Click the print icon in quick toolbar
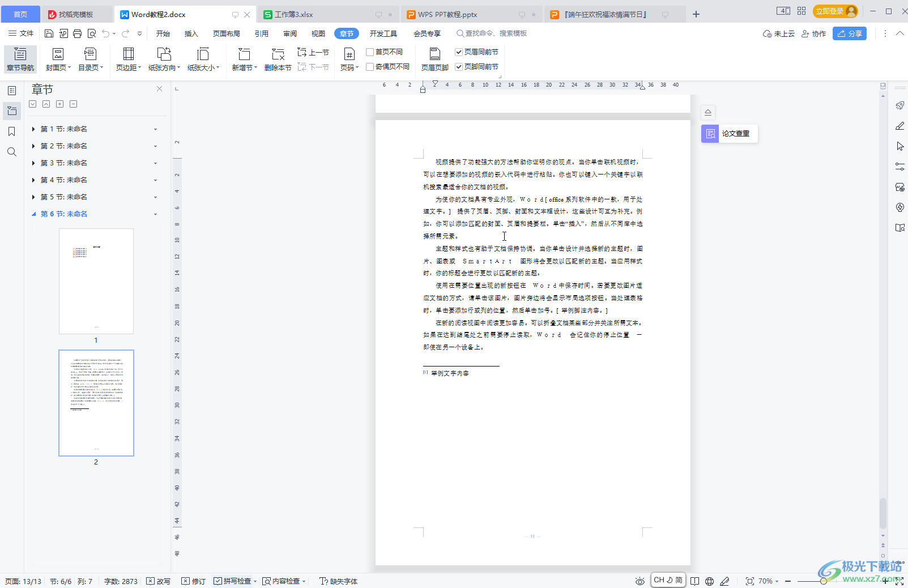Viewport: 908px width, 588px height. pyautogui.click(x=78, y=33)
